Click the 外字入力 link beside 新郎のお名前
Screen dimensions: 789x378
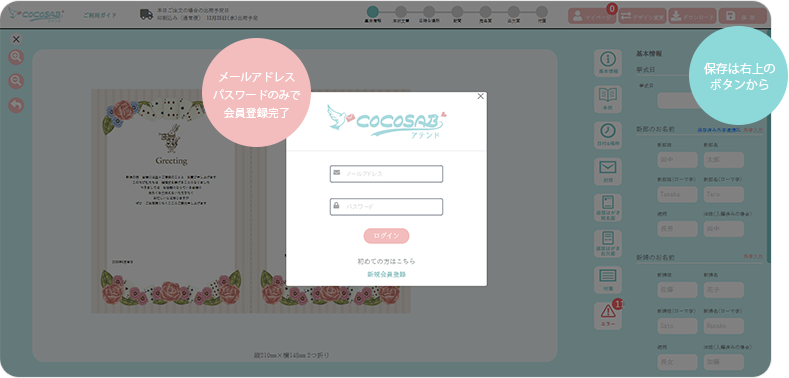point(753,130)
